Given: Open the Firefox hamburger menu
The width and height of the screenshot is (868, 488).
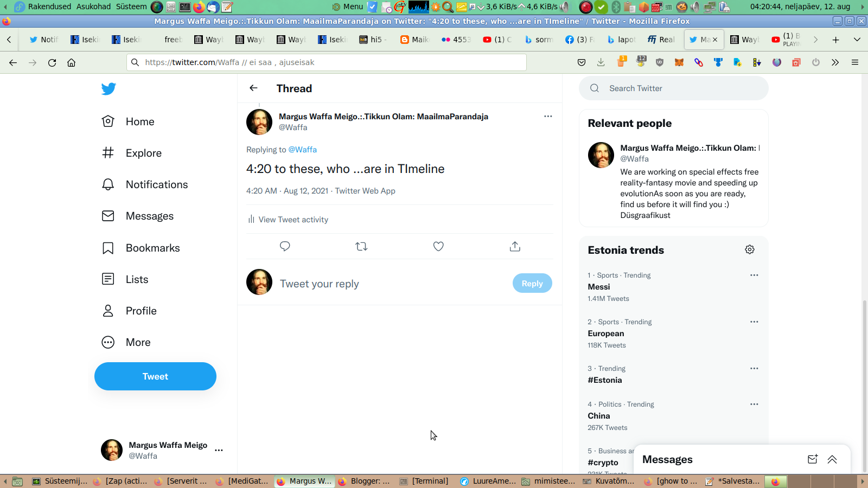Looking at the screenshot, I should pyautogui.click(x=855, y=62).
